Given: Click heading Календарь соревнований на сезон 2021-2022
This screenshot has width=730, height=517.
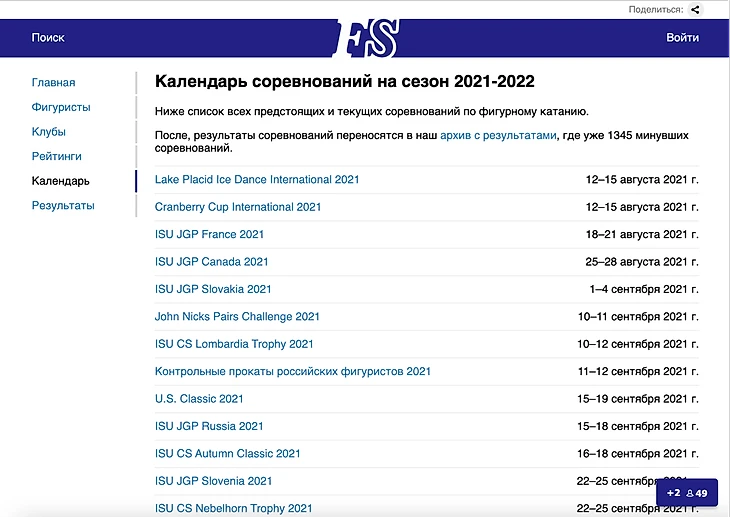Looking at the screenshot, I should [345, 82].
